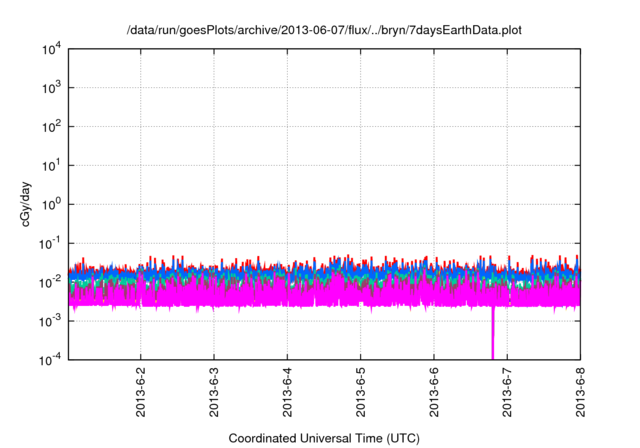Screen dimensions: 640x448
Task: Click the 10^-2 y-axis tick label
Action: click(50, 282)
